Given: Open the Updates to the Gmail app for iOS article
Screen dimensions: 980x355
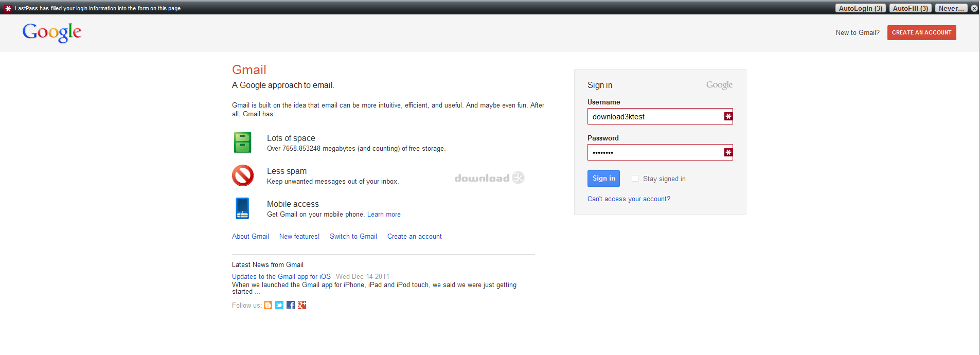Looking at the screenshot, I should pyautogui.click(x=281, y=277).
